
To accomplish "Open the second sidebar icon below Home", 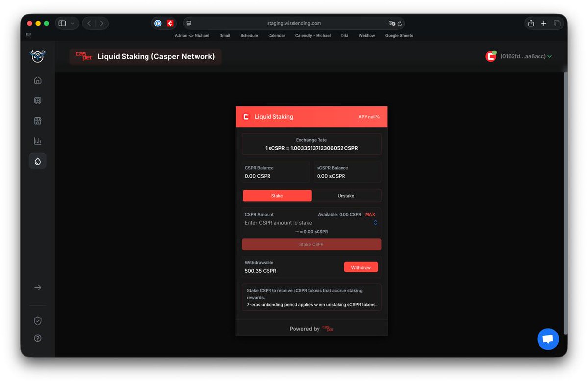I will point(38,101).
